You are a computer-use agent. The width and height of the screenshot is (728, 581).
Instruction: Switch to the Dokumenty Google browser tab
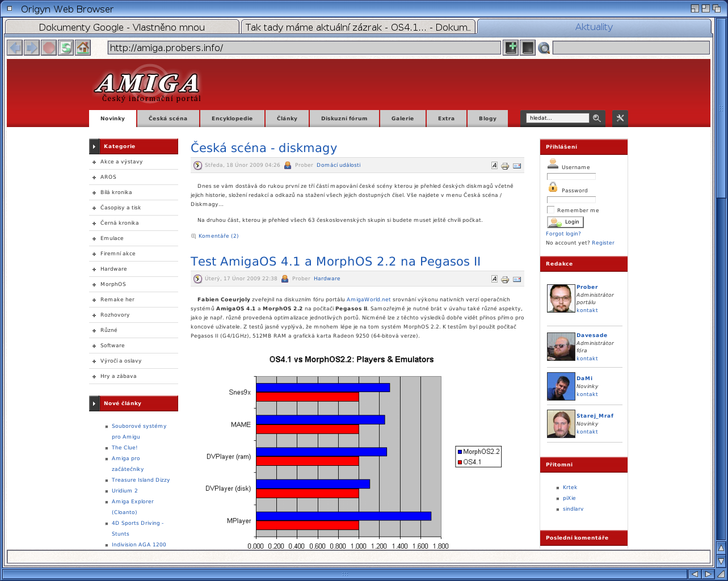(121, 27)
